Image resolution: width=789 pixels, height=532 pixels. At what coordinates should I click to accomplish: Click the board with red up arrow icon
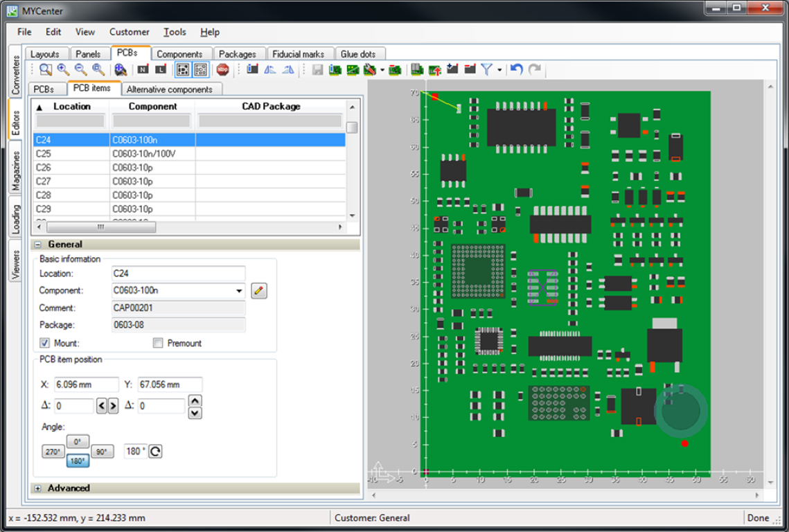435,69
